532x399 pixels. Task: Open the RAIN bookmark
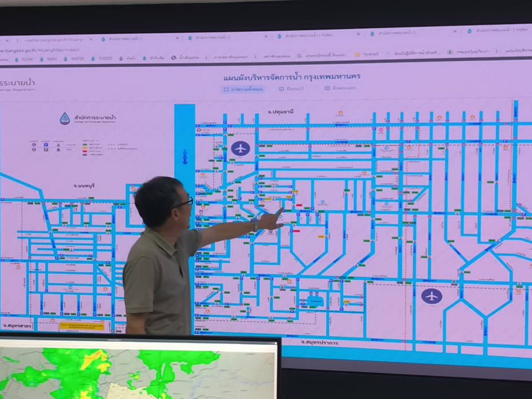point(51,58)
